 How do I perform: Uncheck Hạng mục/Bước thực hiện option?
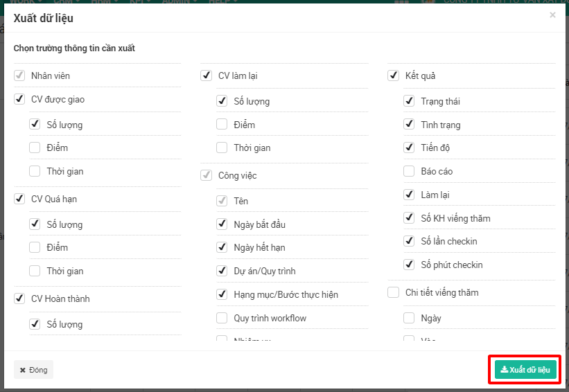click(x=222, y=294)
